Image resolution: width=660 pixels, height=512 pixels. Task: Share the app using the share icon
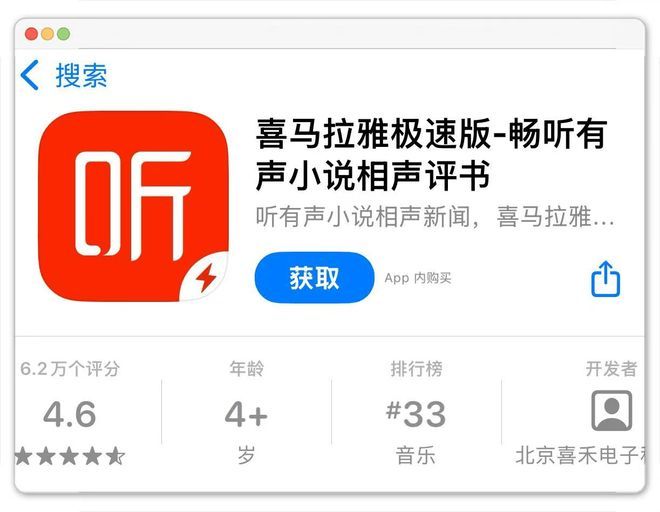pyautogui.click(x=606, y=279)
